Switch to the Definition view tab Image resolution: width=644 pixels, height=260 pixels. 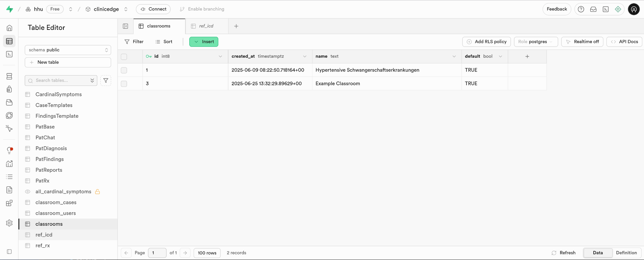626,253
